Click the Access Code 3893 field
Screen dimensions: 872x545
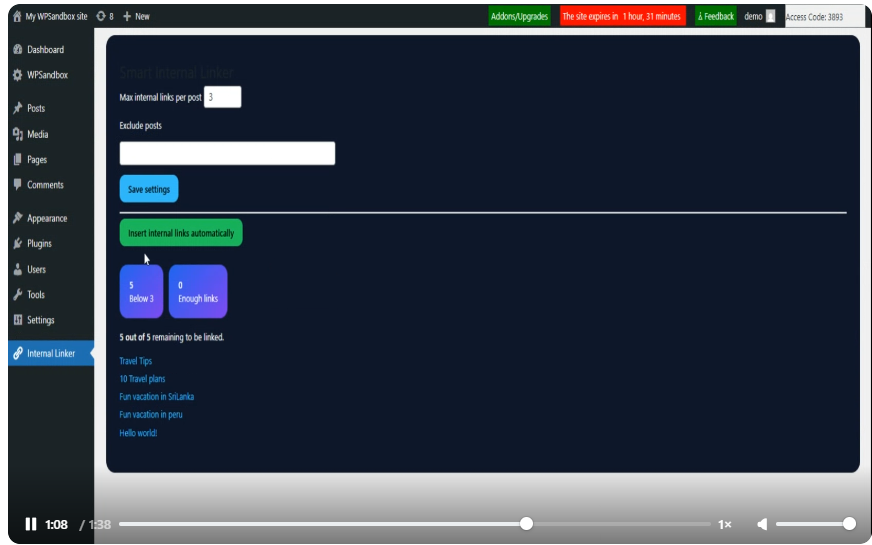coord(825,17)
